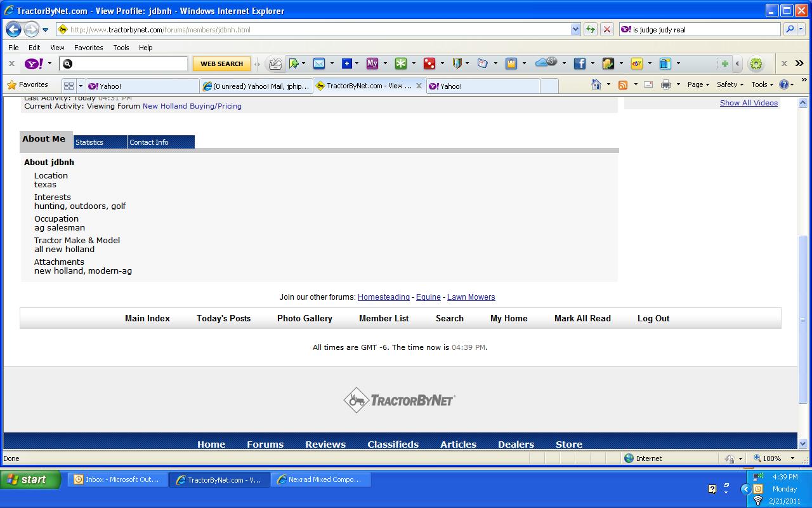This screenshot has height=508, width=812.
Task: Click the browser Home icon
Action: [x=596, y=84]
